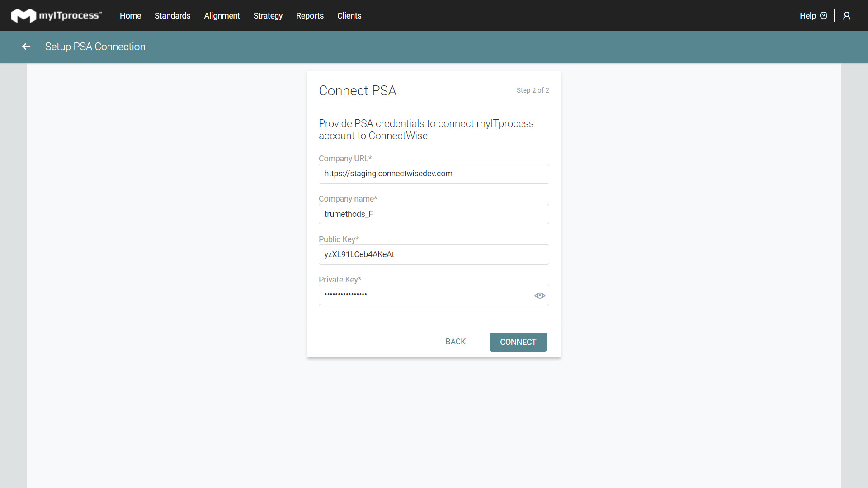Go back using the arrow icon
The width and height of the screenshot is (868, 488).
point(26,47)
